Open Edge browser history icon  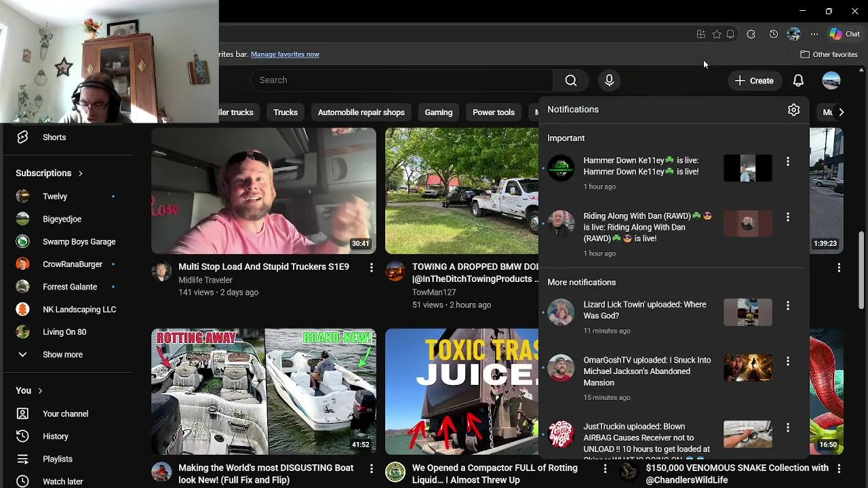[x=773, y=34]
